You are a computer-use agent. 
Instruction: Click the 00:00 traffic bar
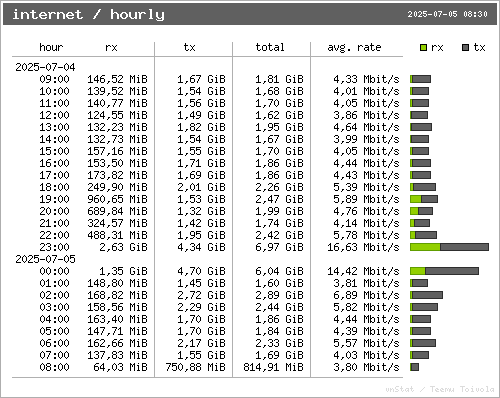(445, 271)
